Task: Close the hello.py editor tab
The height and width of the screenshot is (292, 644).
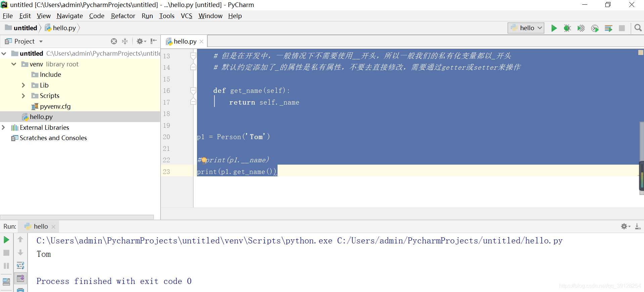Action: [x=201, y=42]
